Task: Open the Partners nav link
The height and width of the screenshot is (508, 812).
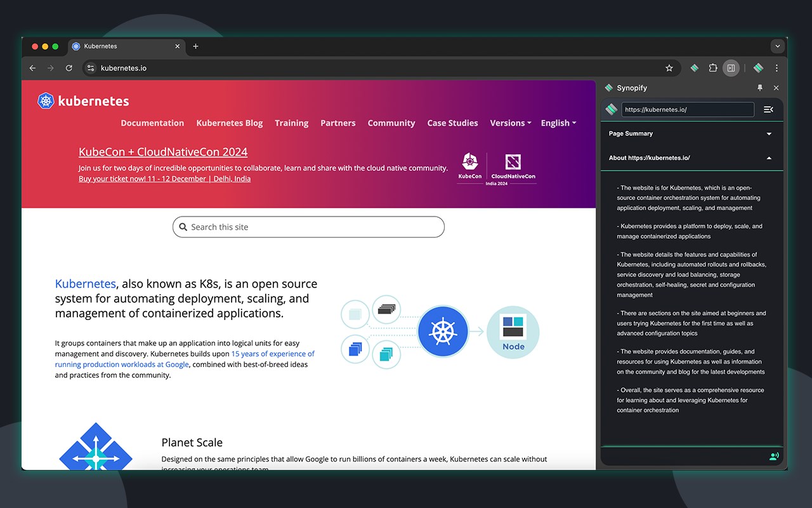Action: (338, 123)
